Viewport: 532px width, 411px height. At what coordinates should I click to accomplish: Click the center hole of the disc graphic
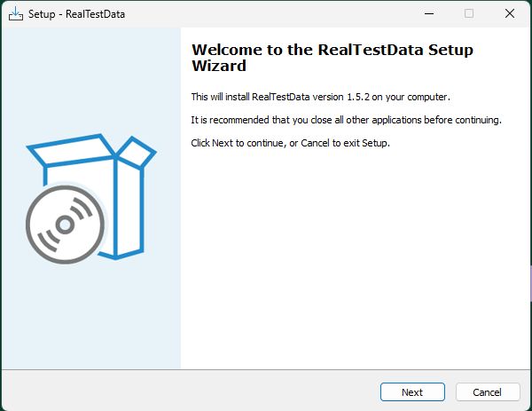pyautogui.click(x=65, y=225)
